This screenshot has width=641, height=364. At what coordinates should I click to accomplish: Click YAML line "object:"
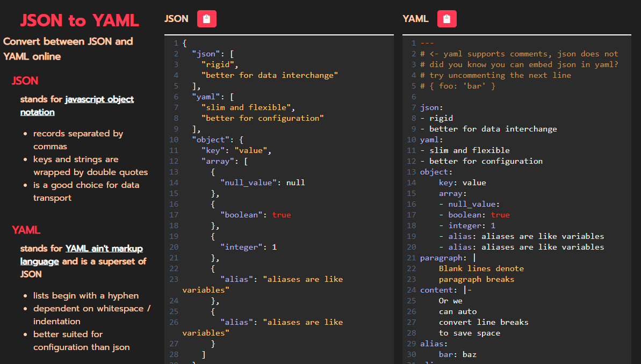coord(436,172)
